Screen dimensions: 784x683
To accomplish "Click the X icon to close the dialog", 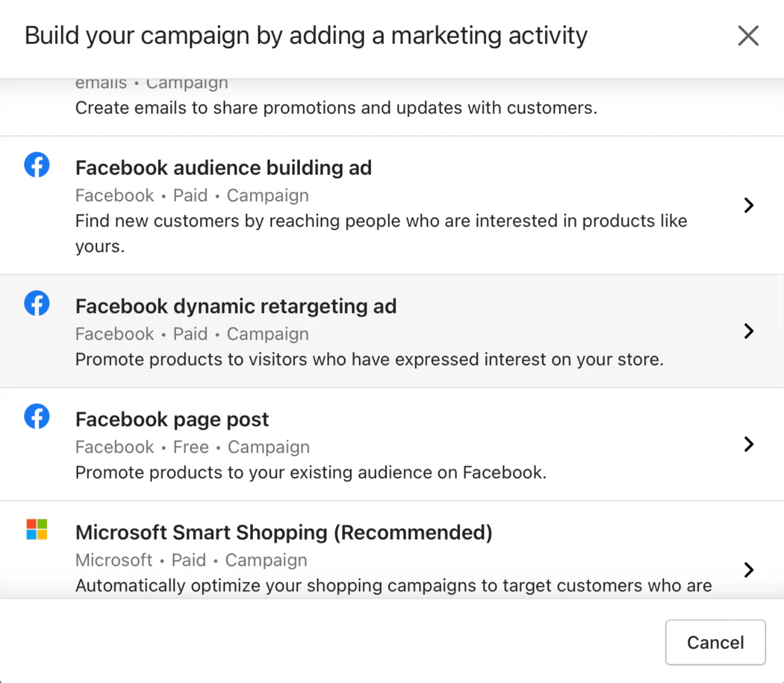I will tap(748, 36).
